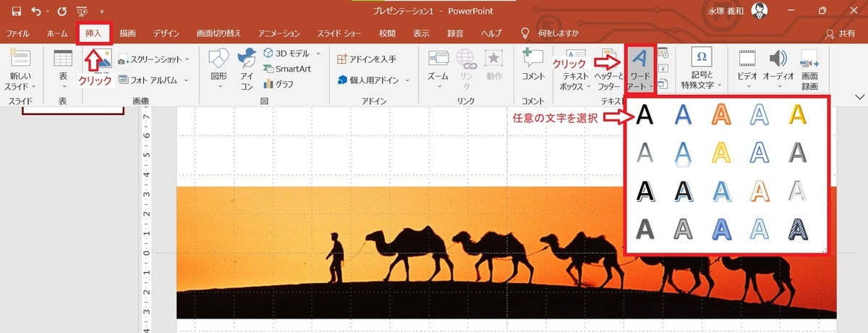This screenshot has width=868, height=333.
Task: Open the スクリーンショット dropdown
Action: coord(153,59)
